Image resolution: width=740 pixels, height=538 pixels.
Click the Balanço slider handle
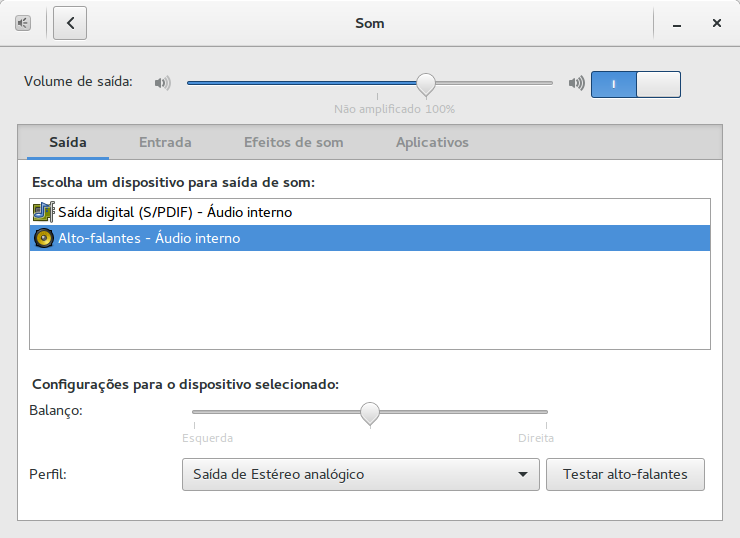(x=370, y=414)
